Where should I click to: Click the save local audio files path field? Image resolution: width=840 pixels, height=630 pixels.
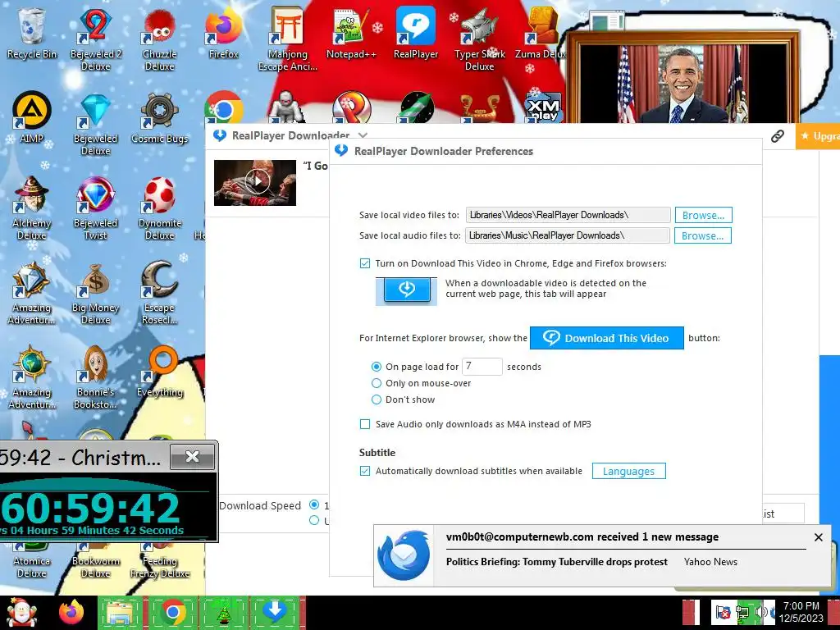pos(568,235)
